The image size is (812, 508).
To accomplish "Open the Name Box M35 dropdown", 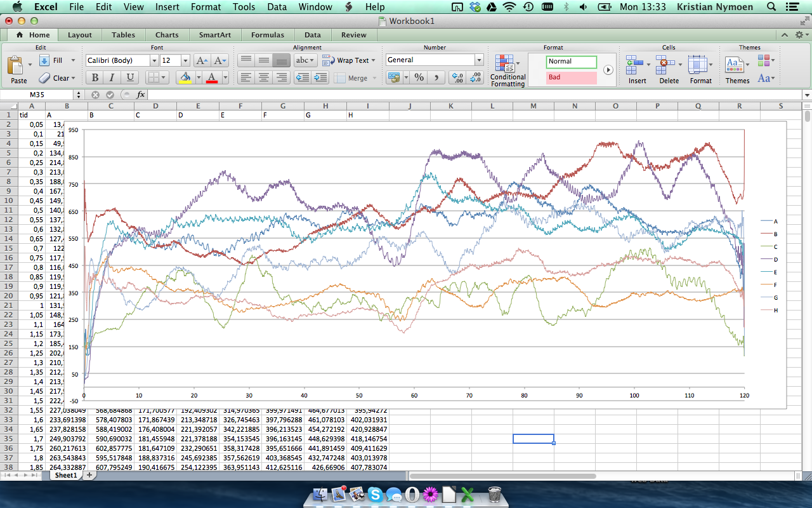I will tap(79, 95).
